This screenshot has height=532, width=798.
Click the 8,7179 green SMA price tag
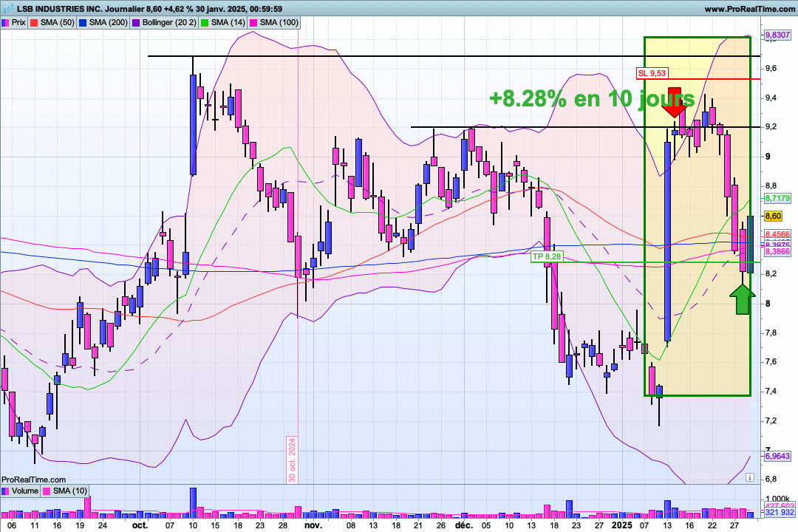[x=777, y=199]
